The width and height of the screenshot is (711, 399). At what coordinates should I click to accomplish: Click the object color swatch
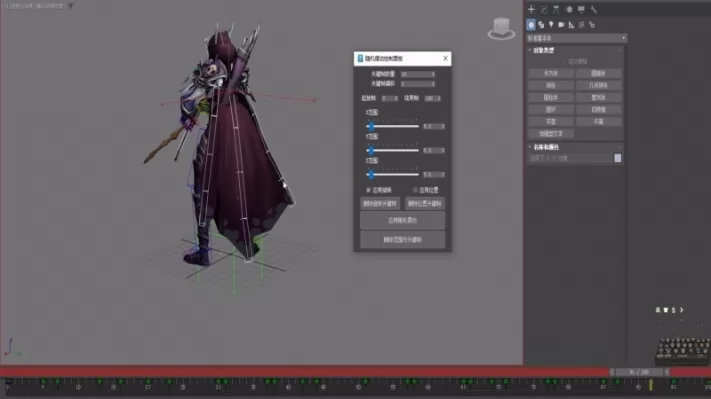tap(618, 158)
